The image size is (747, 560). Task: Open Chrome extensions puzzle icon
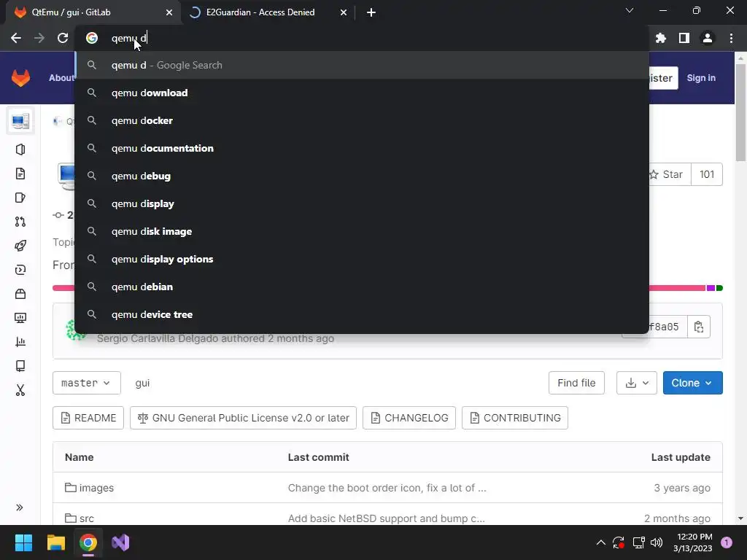click(x=661, y=38)
